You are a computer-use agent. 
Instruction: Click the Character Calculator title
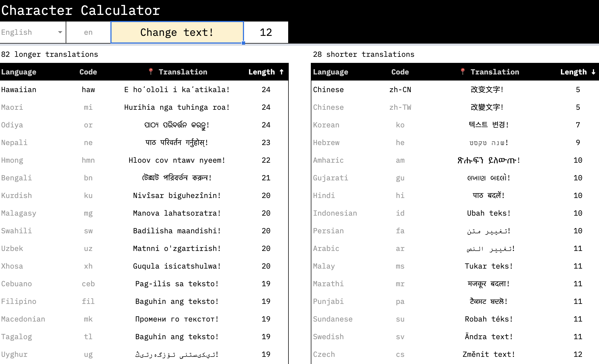(x=80, y=10)
